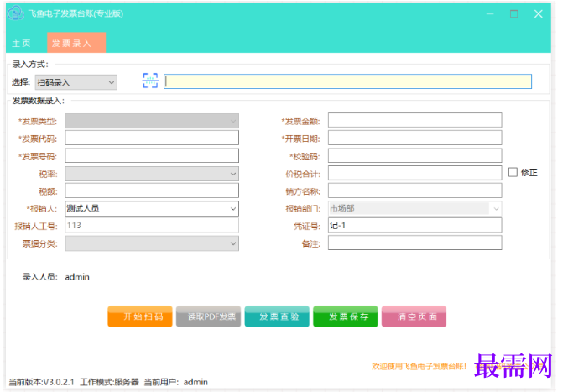The height and width of the screenshot is (392, 568).
Task: Click the pink 清空页面 button
Action: click(x=414, y=316)
